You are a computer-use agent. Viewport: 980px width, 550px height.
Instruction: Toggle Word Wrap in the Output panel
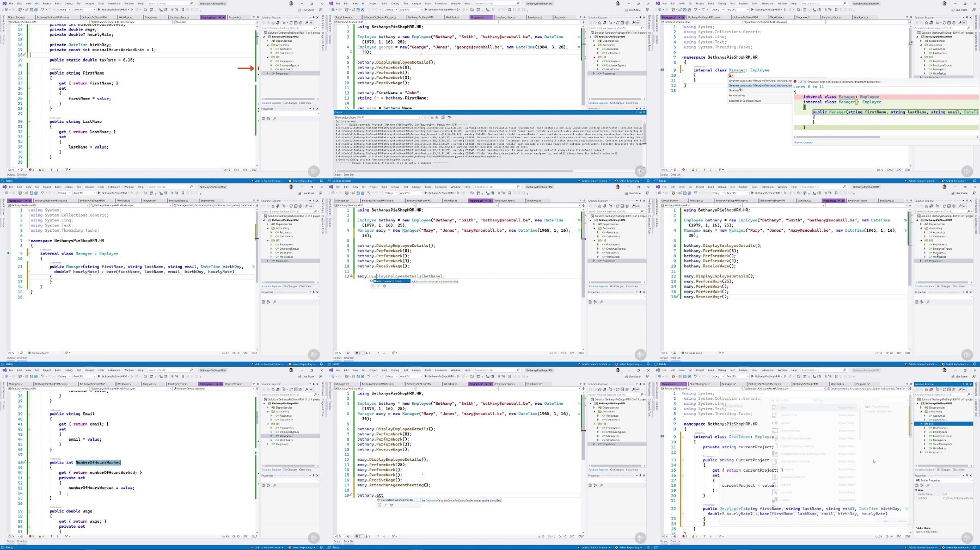pos(449,117)
